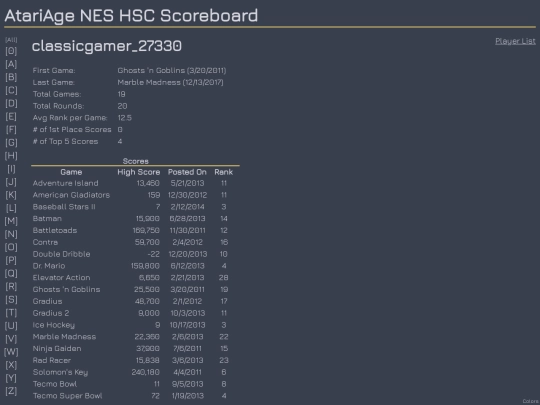Filter games by letter [K]

[x=11, y=195]
